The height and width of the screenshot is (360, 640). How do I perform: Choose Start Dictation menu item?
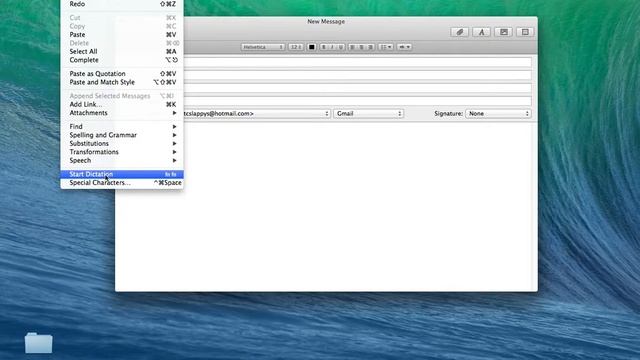[x=122, y=174]
